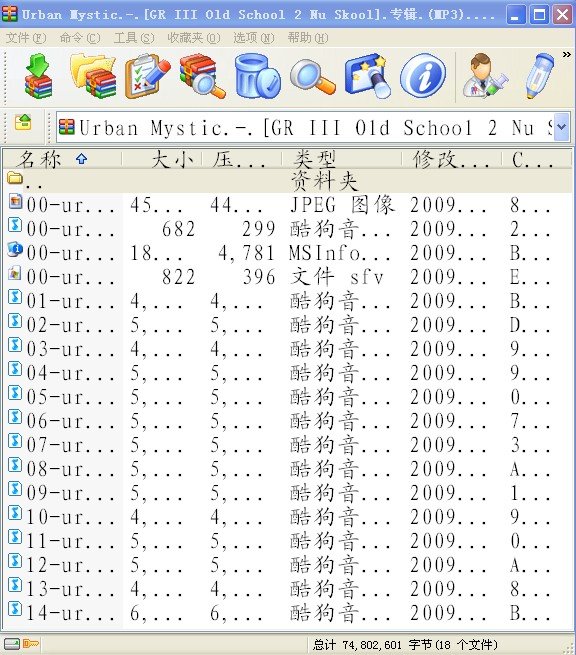Click the Test archive clipboard icon
The height and width of the screenshot is (655, 576).
tap(147, 76)
